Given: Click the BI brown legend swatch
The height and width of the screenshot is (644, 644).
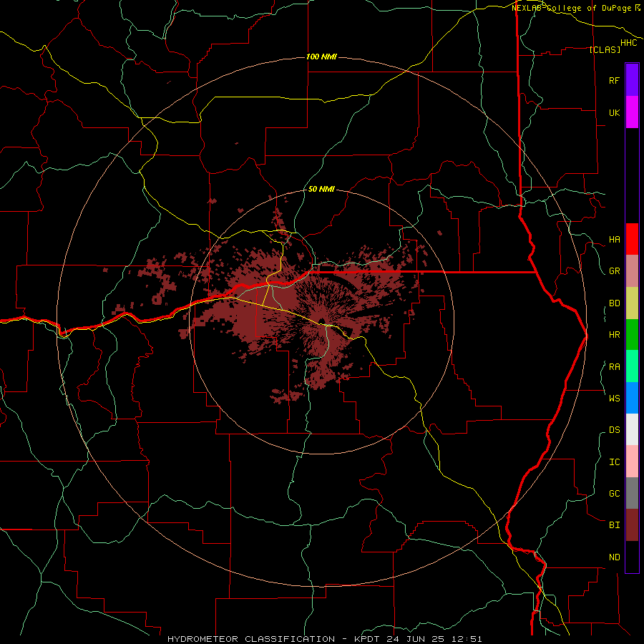Looking at the screenshot, I should click(x=632, y=525).
